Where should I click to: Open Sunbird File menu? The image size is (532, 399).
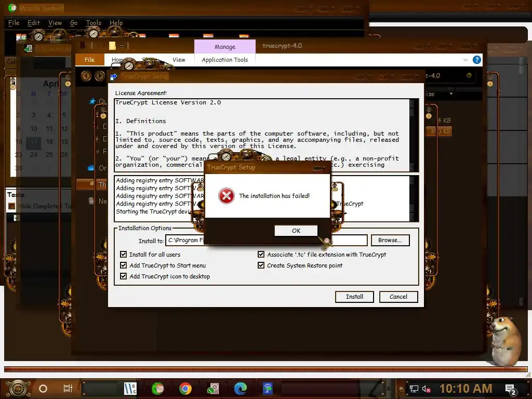click(x=14, y=23)
